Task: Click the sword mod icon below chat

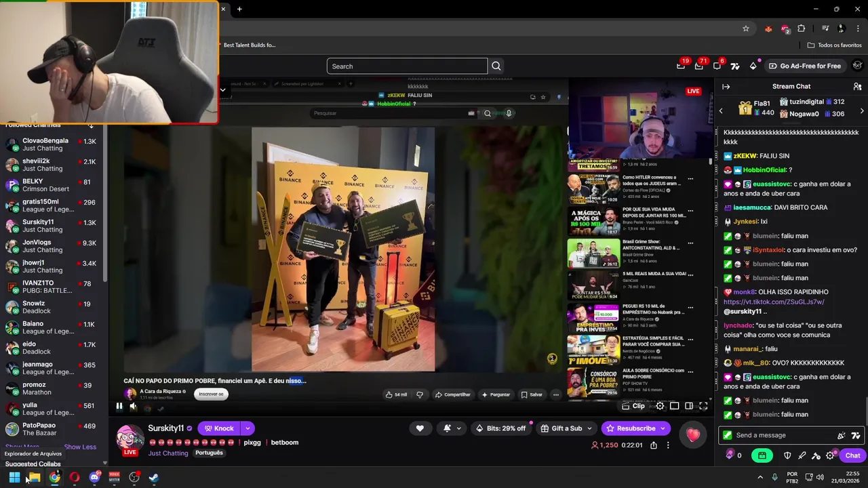Action: pos(802,455)
